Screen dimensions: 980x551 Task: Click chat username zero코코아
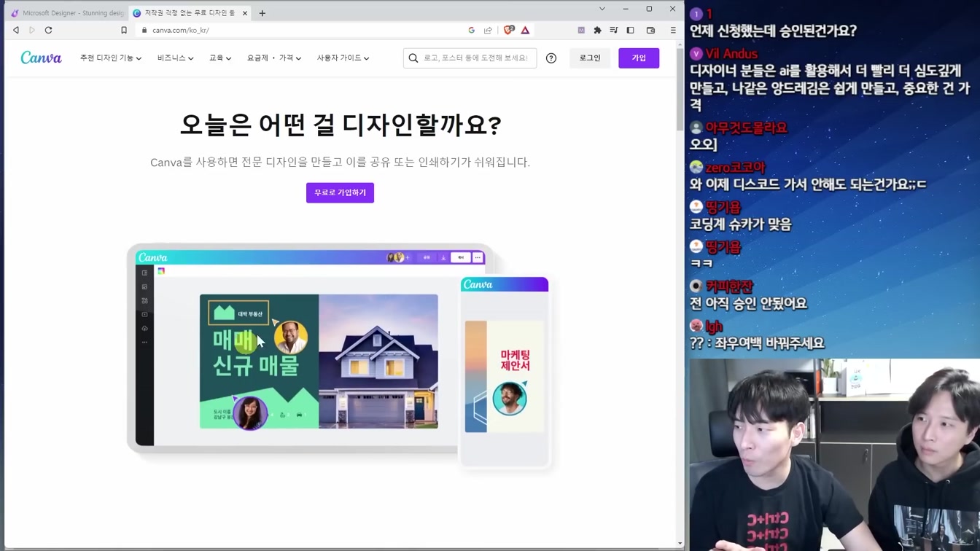(x=735, y=168)
